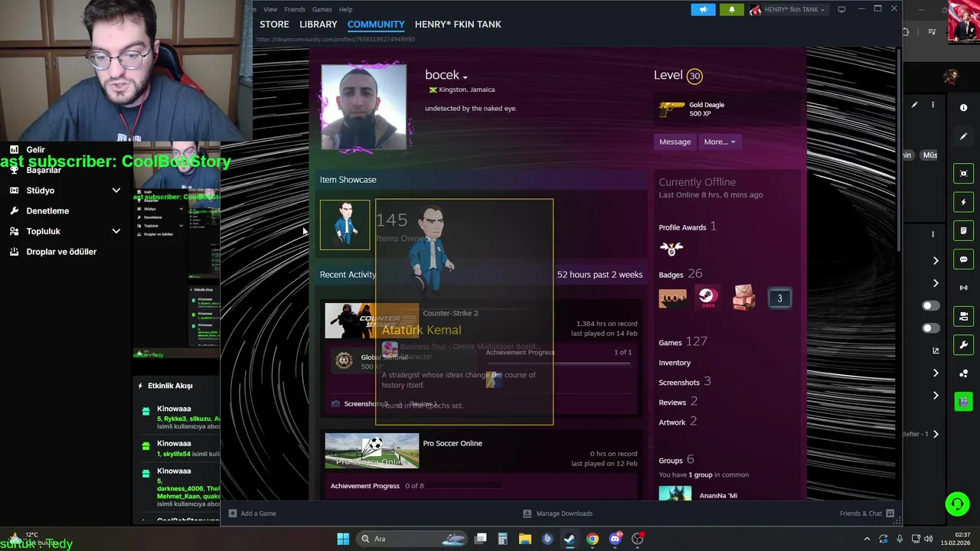
Task: Open the View menu in Steam
Action: coord(270,9)
